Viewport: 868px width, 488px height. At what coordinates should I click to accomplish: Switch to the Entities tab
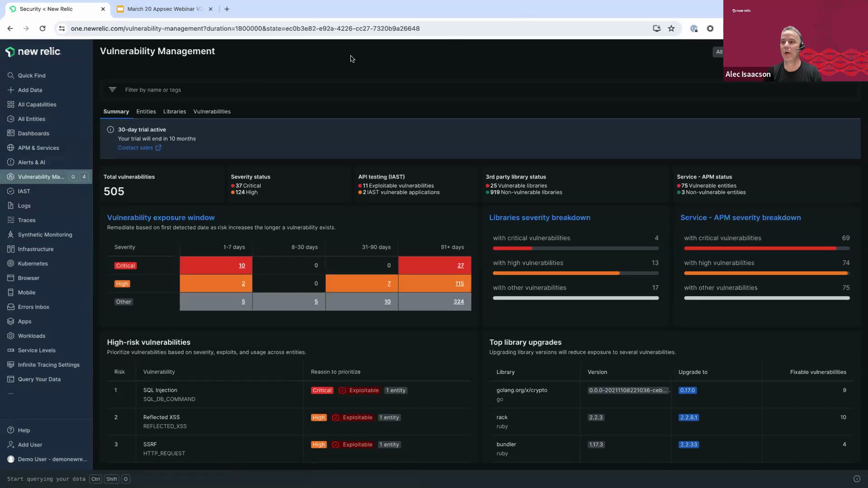(146, 112)
